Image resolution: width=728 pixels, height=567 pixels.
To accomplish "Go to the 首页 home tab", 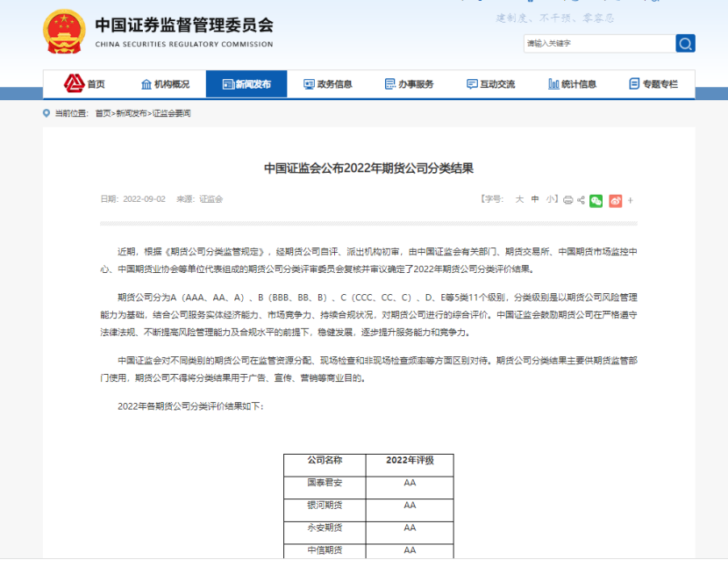I will [x=84, y=84].
